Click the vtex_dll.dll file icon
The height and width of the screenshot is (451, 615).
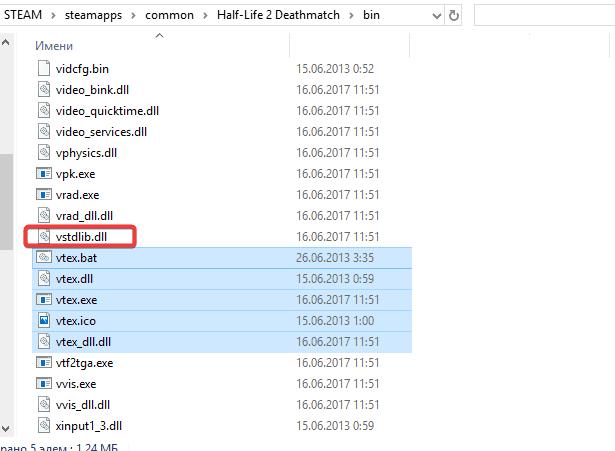pos(44,342)
